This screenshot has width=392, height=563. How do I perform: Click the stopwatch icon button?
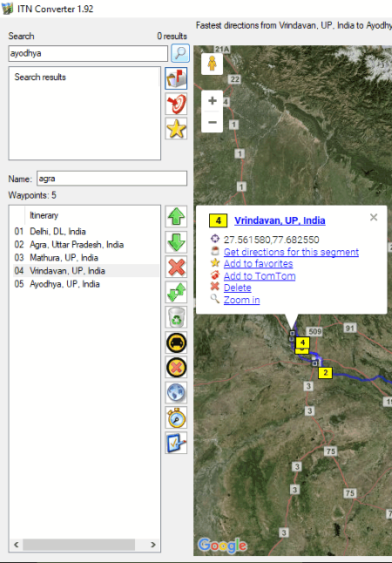[x=176, y=417]
